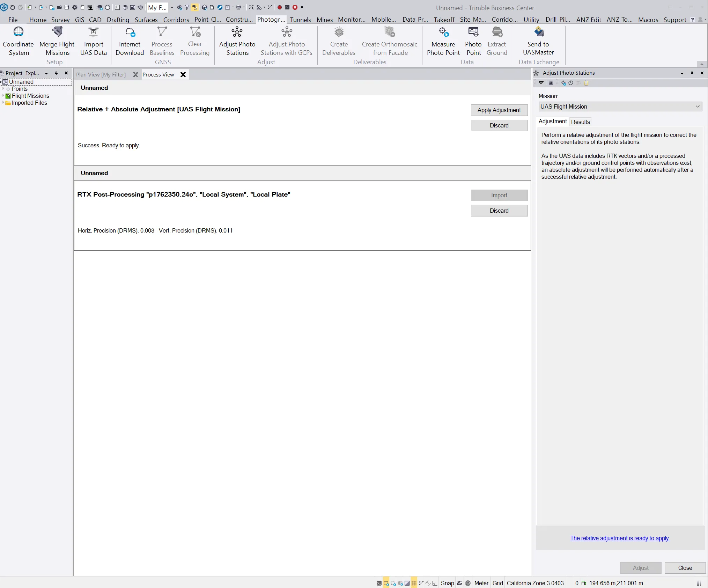Click the clipboard icon in Adjust Photo Stations toolbar
The height and width of the screenshot is (588, 708).
click(x=586, y=83)
